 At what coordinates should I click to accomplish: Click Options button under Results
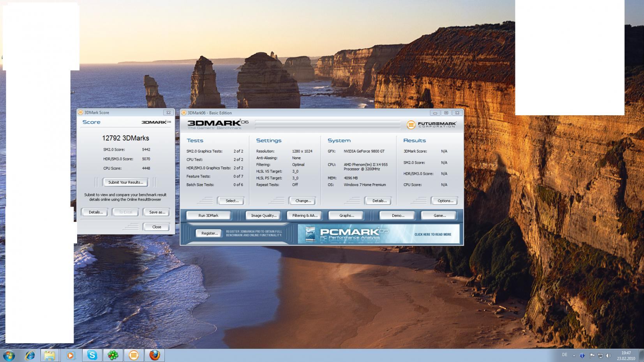[445, 201]
